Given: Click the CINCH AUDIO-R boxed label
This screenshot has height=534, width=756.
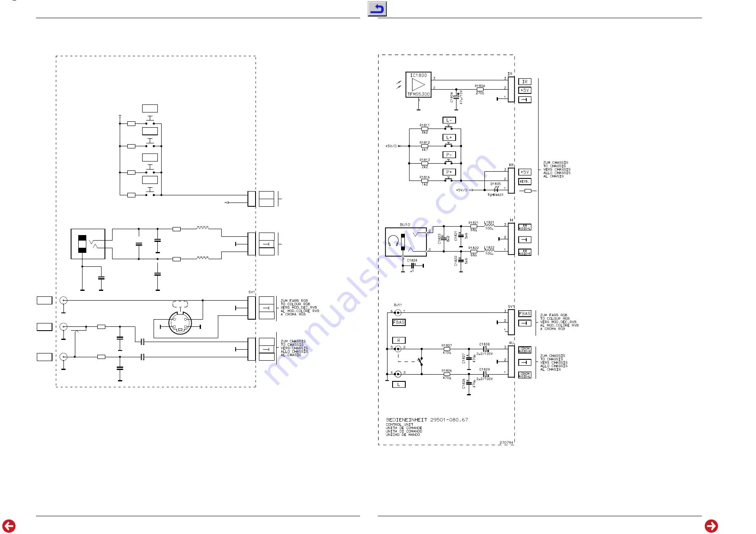Looking at the screenshot, I should [x=525, y=350].
